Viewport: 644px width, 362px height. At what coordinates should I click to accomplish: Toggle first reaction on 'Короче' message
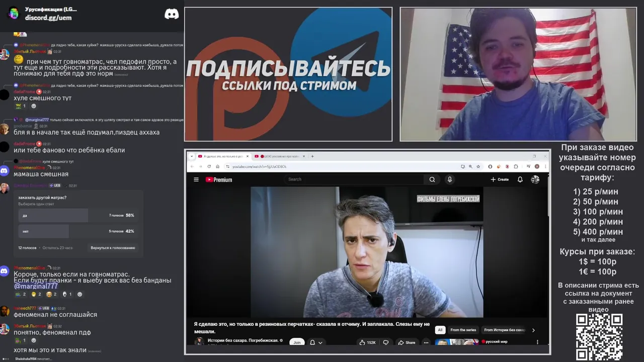(x=21, y=294)
